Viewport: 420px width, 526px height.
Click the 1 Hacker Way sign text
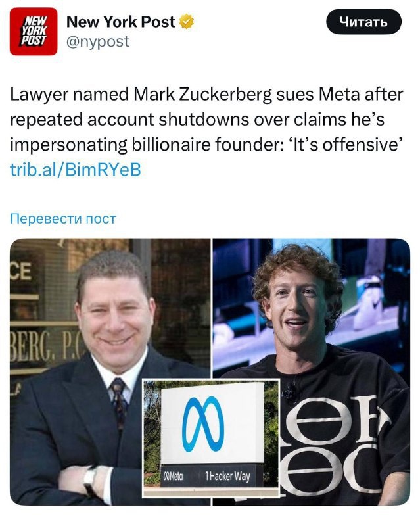pos(228,475)
